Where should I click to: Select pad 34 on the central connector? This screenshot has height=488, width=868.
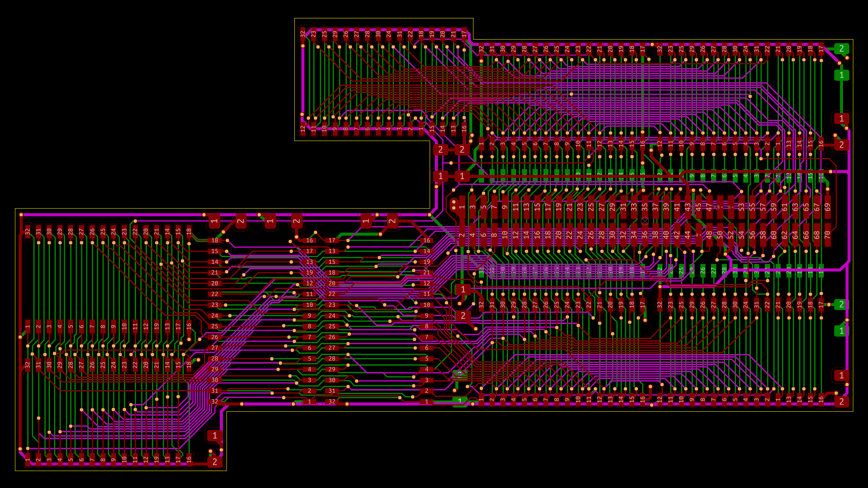[634, 235]
